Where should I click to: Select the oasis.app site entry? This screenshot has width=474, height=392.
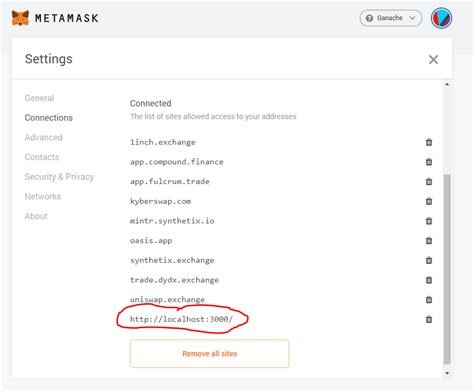(151, 240)
